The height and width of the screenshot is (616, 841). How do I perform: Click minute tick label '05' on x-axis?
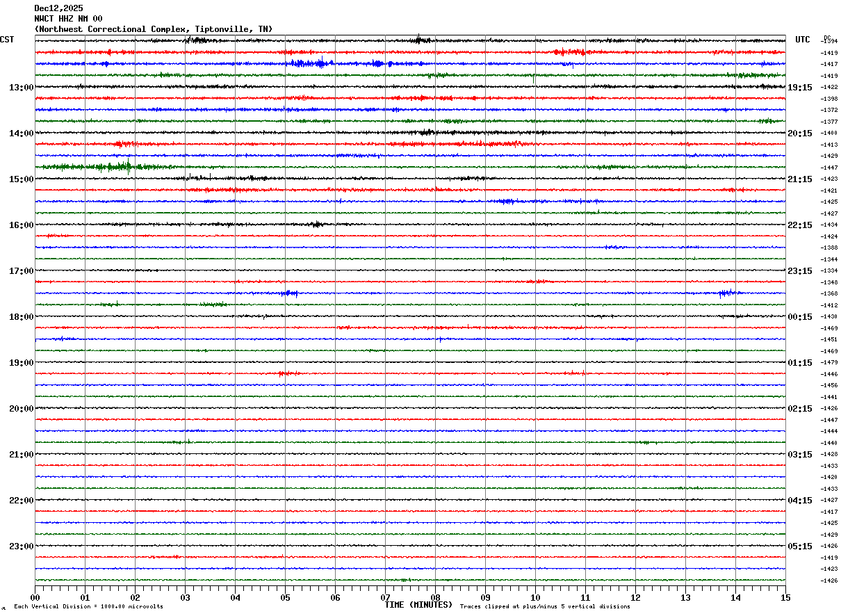(x=285, y=597)
